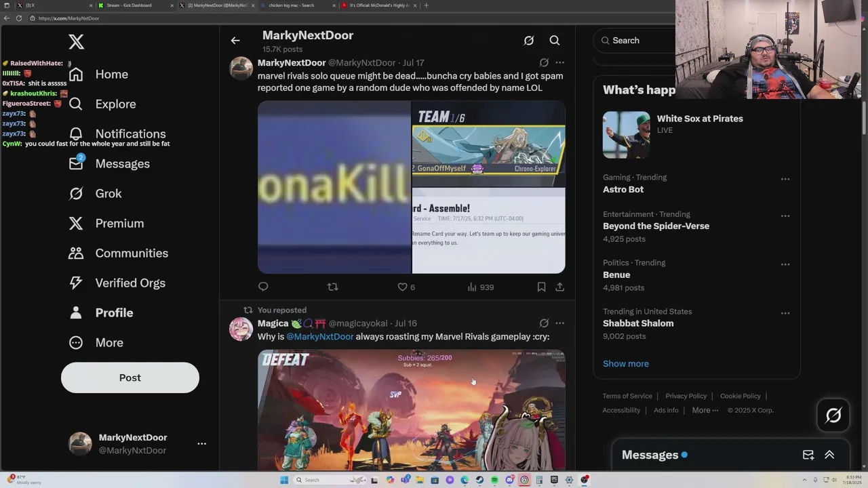
Task: Open options for Shabbat Shalom trend
Action: [785, 313]
